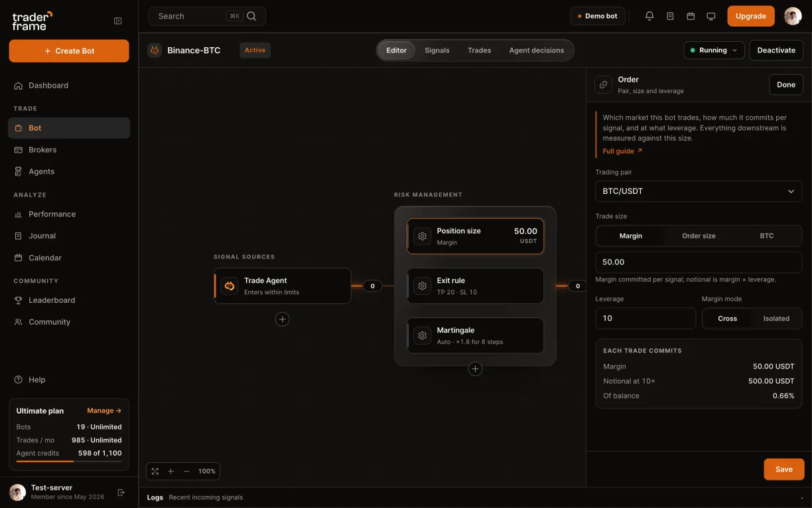Viewport: 812px width, 508px height.
Task: Zoom out on the canvas
Action: click(186, 471)
